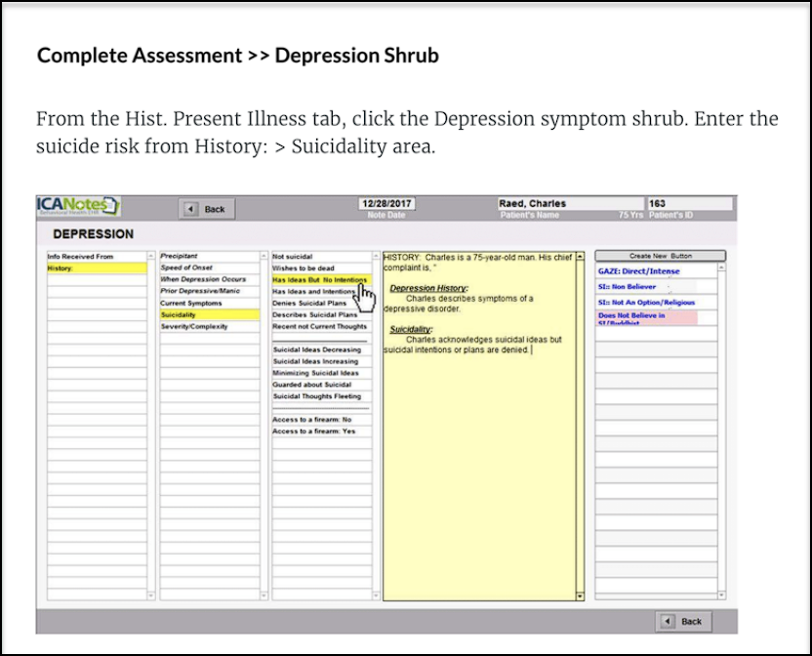Select When Depression Occurs item
This screenshot has width=812, height=656.
point(210,279)
